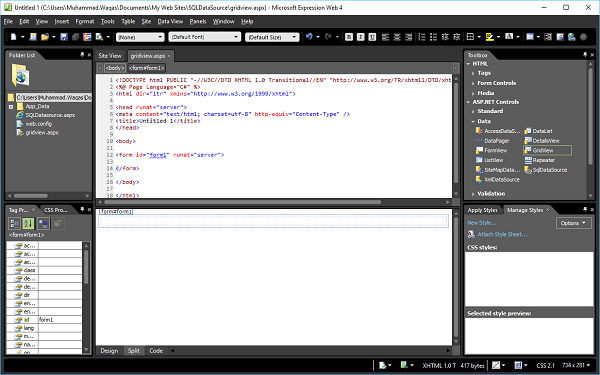The height and width of the screenshot is (375, 600).
Task: Open the (Default Font) combo box
Action: tap(205, 37)
